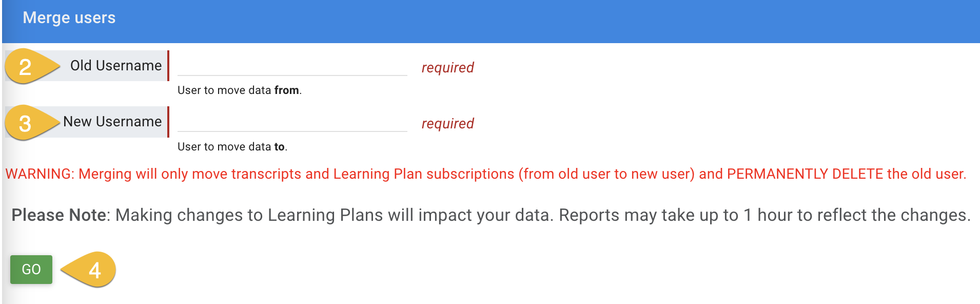Viewport: 980px width, 304px height.
Task: Click the required notice beside Old Username
Action: pyautogui.click(x=447, y=67)
